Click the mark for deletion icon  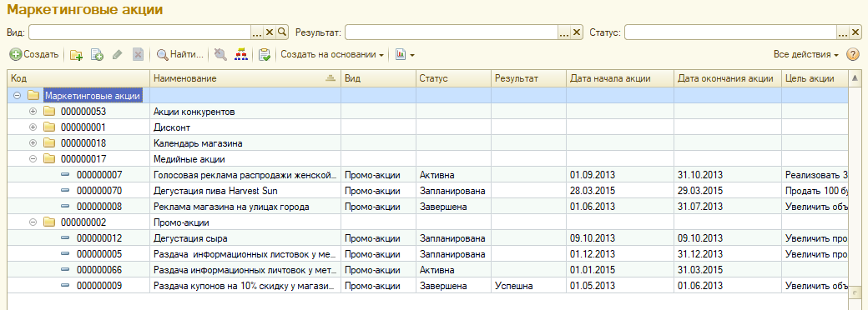click(138, 55)
